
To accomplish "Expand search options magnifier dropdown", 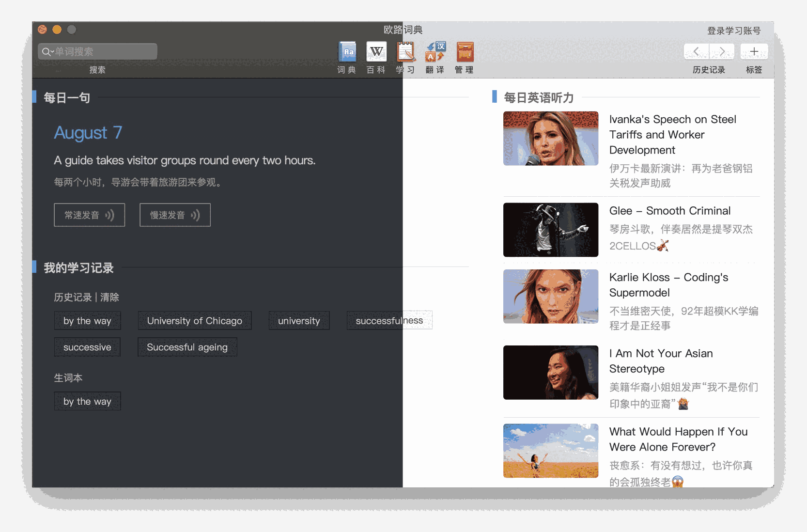I will [47, 51].
